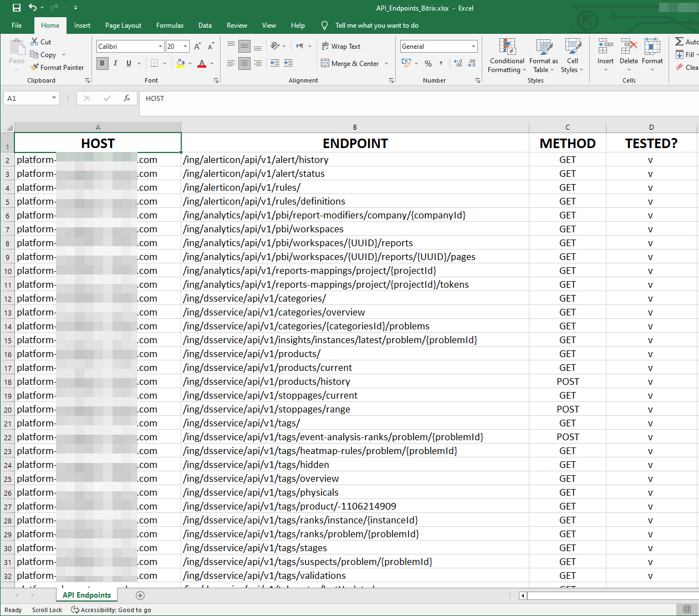Screen dimensions: 699x616
Task: Click the Insert Function fx icon
Action: (127, 98)
